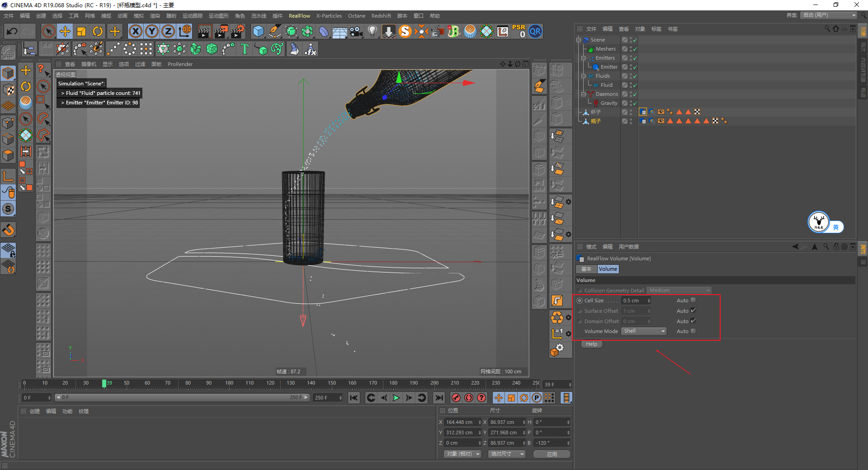Screen dimensions: 868x470
Task: Toggle the X axis lock icon
Action: (x=135, y=31)
